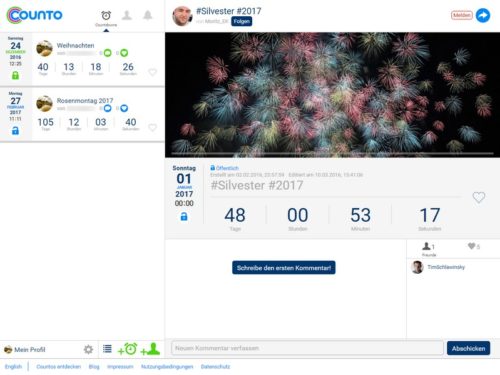Click the blue share arrow icon
The height and width of the screenshot is (375, 500).
[483, 15]
